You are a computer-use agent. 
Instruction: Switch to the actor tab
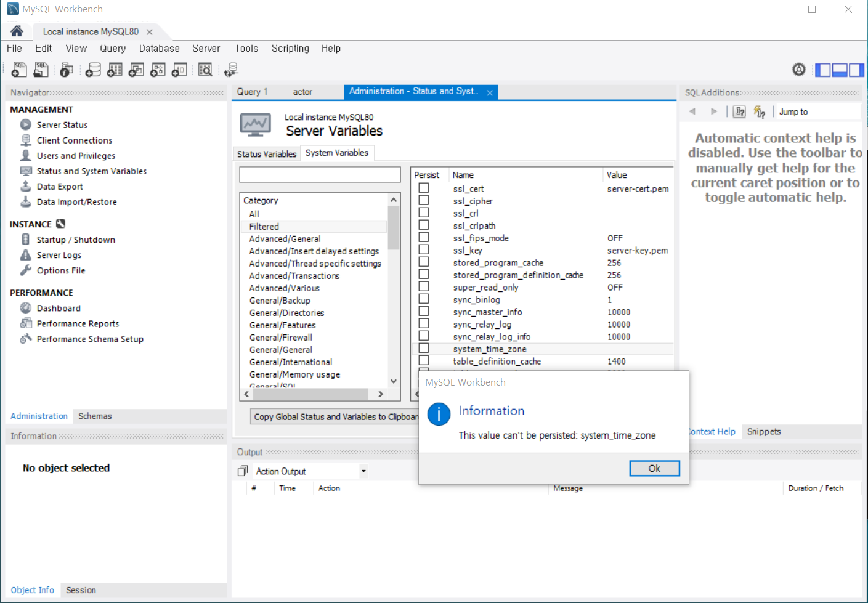point(302,92)
